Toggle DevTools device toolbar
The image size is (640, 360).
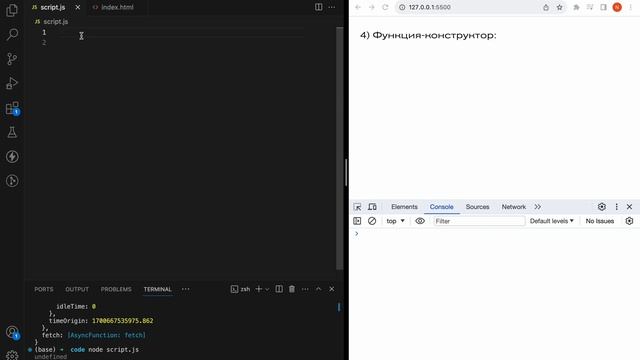(372, 207)
